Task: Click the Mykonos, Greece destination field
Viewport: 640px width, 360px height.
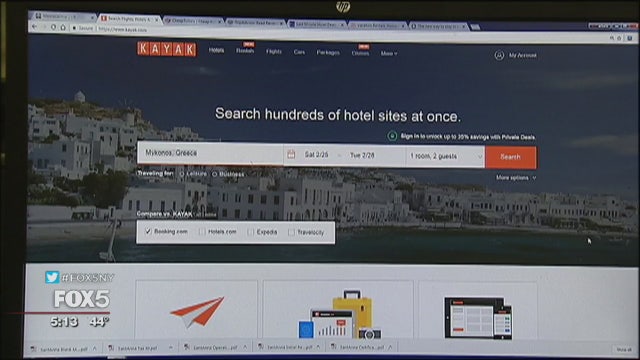Action: pyautogui.click(x=210, y=153)
